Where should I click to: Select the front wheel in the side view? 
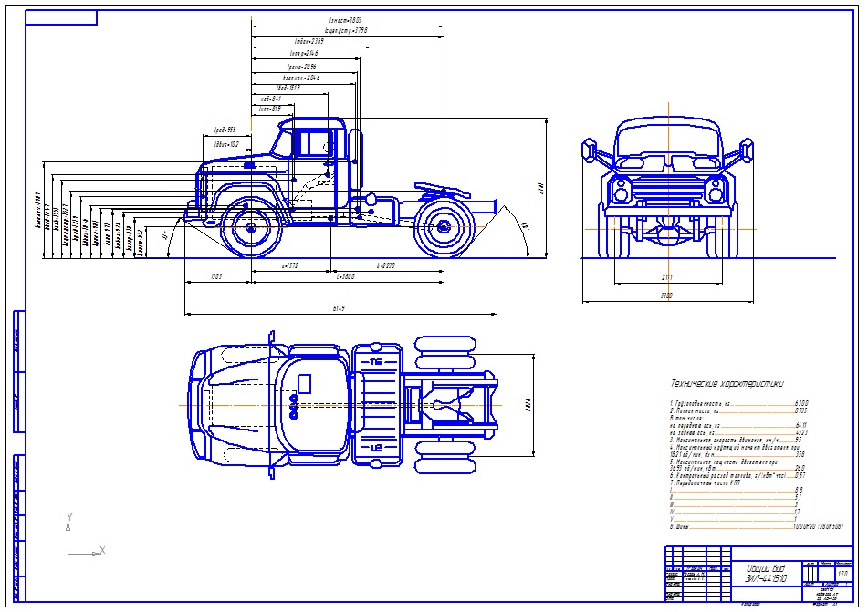point(250,227)
